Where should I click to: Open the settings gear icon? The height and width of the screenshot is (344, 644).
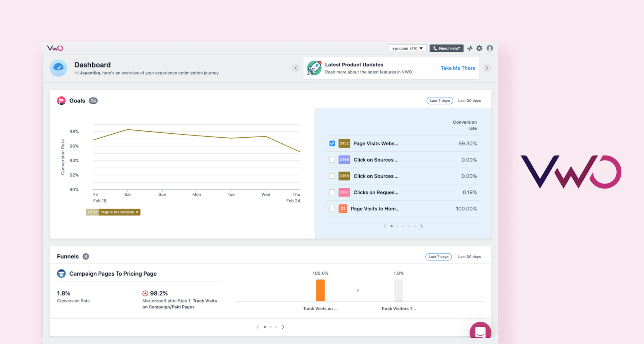pos(479,48)
